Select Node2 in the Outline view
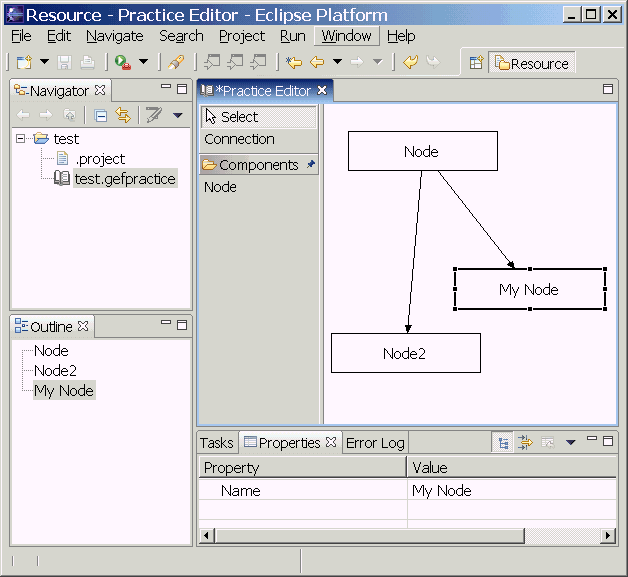628x577 pixels. point(55,371)
